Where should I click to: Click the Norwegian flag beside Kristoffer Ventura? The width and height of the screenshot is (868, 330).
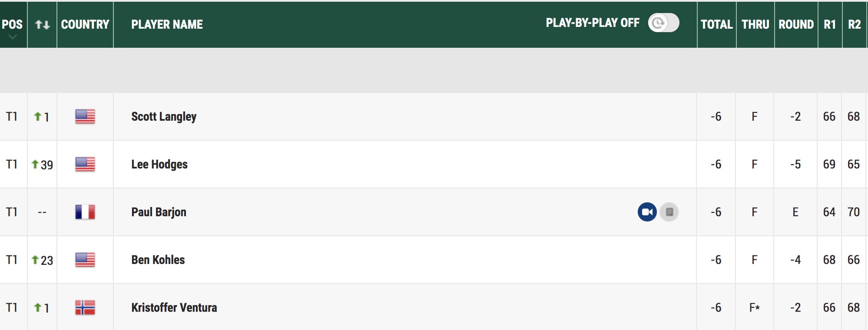tap(85, 307)
